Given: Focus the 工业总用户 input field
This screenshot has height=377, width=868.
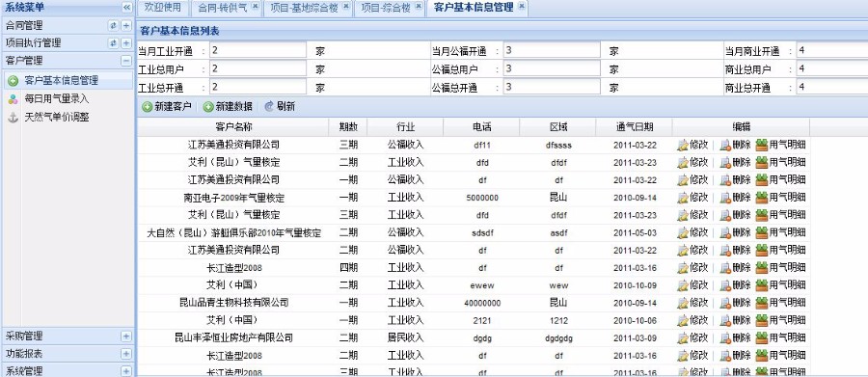Looking at the screenshot, I should [258, 68].
